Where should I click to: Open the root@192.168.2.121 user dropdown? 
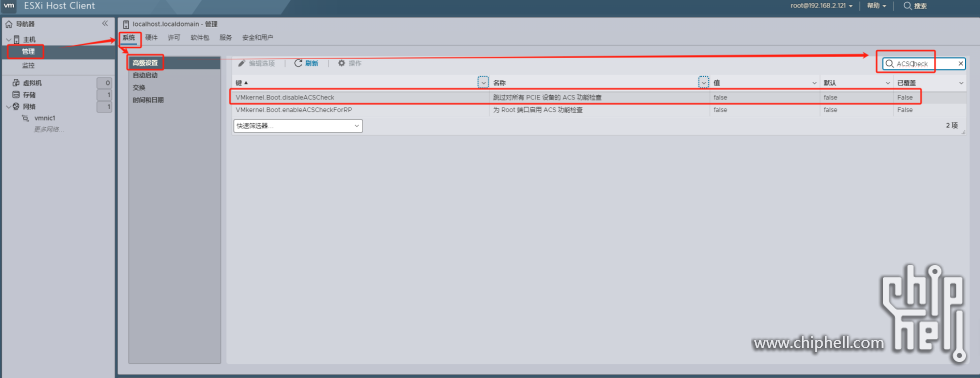[x=821, y=6]
